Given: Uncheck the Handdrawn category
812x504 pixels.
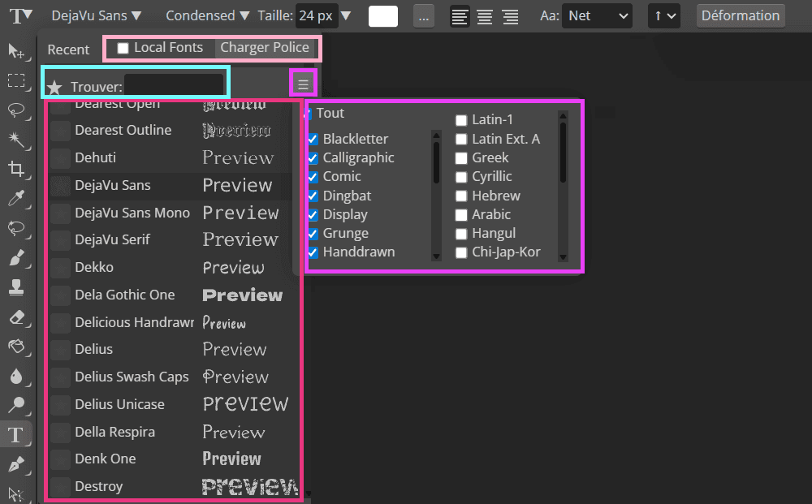Looking at the screenshot, I should tap(313, 252).
